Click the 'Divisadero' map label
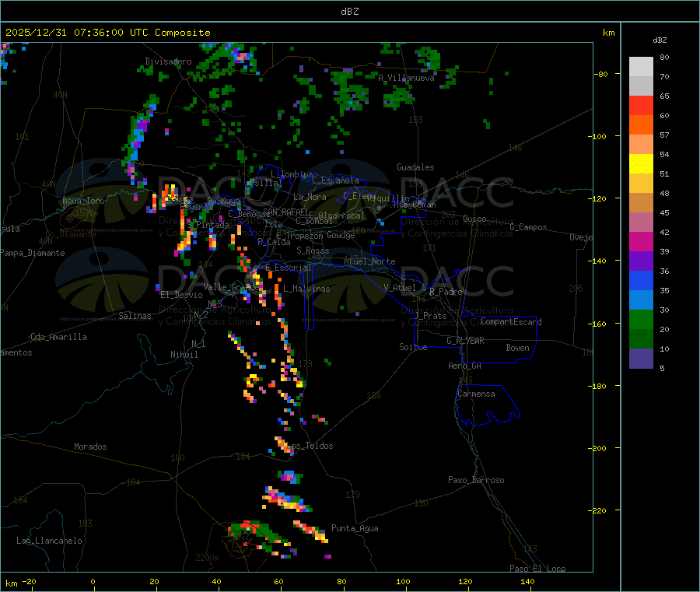The height and width of the screenshot is (592, 700). (x=168, y=61)
